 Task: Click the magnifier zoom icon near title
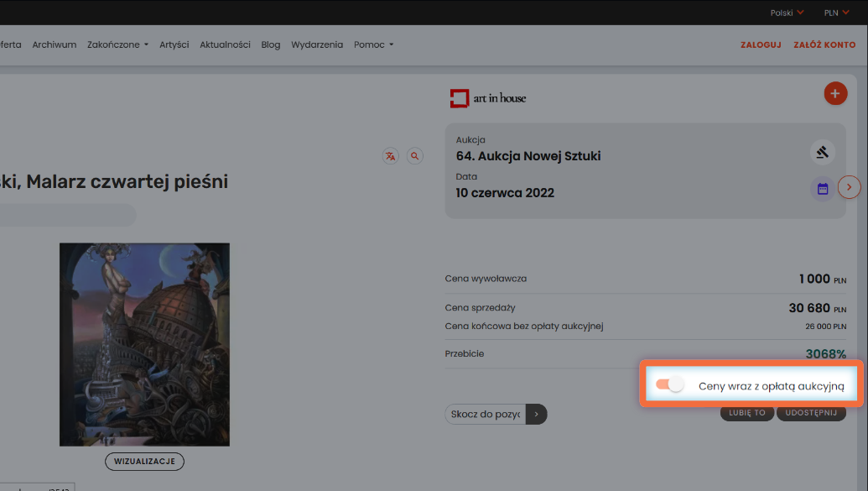click(x=414, y=156)
